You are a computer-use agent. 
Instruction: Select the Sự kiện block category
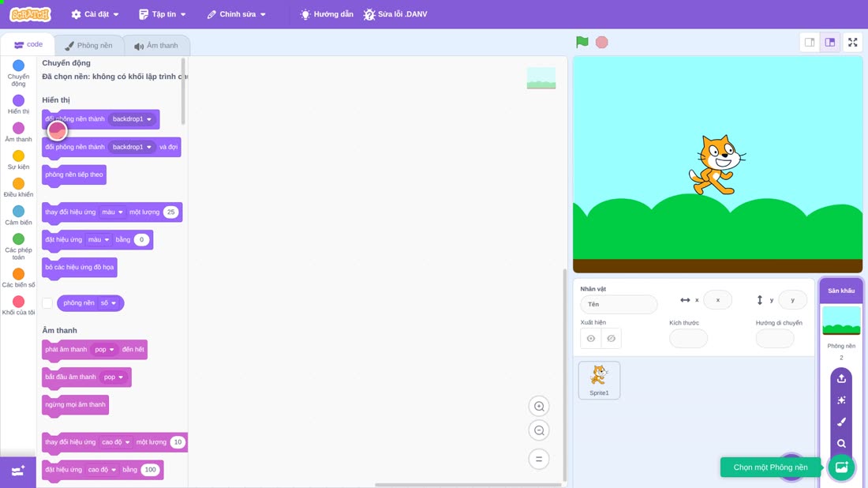point(18,160)
